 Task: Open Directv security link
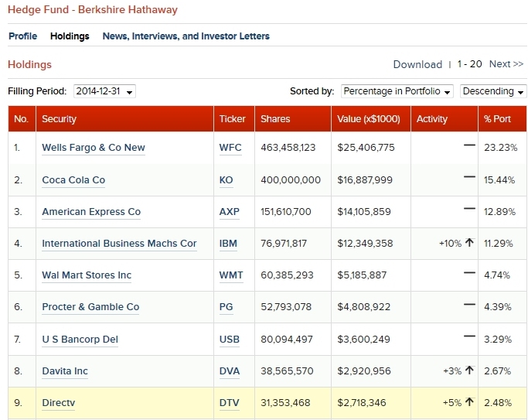[58, 402]
